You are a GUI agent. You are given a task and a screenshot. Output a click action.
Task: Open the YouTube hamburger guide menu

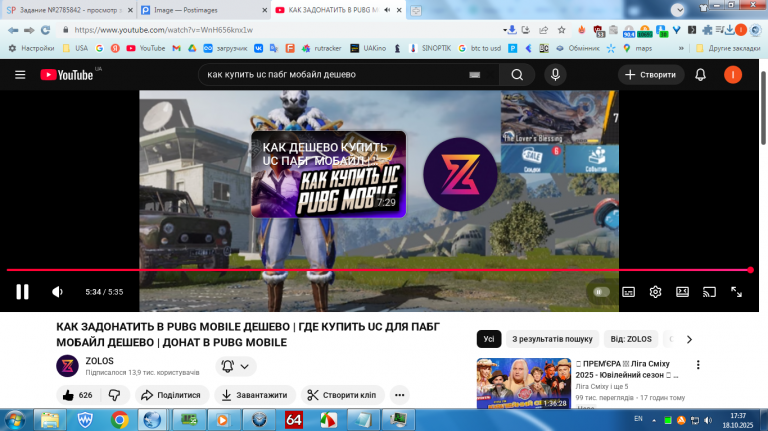(x=20, y=74)
